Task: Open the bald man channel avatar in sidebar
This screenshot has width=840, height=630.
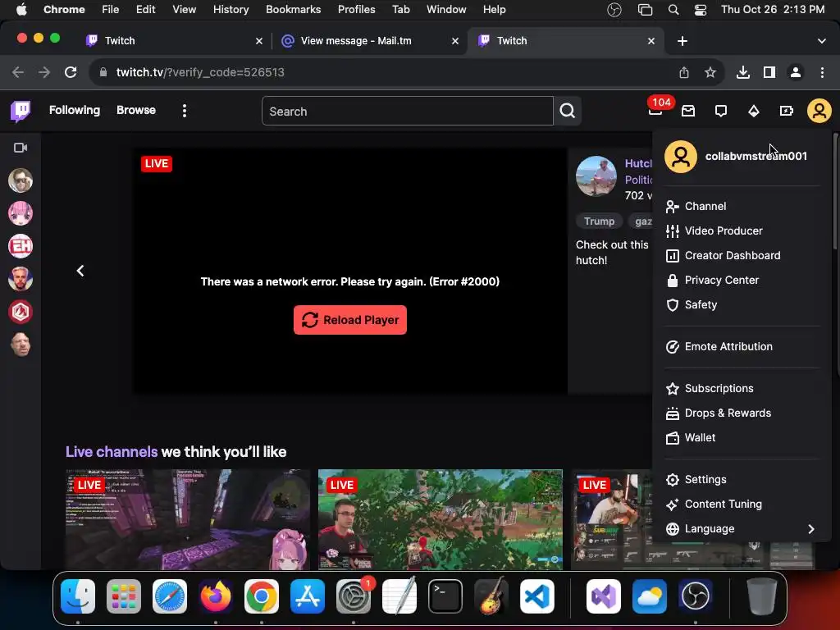Action: 21,345
